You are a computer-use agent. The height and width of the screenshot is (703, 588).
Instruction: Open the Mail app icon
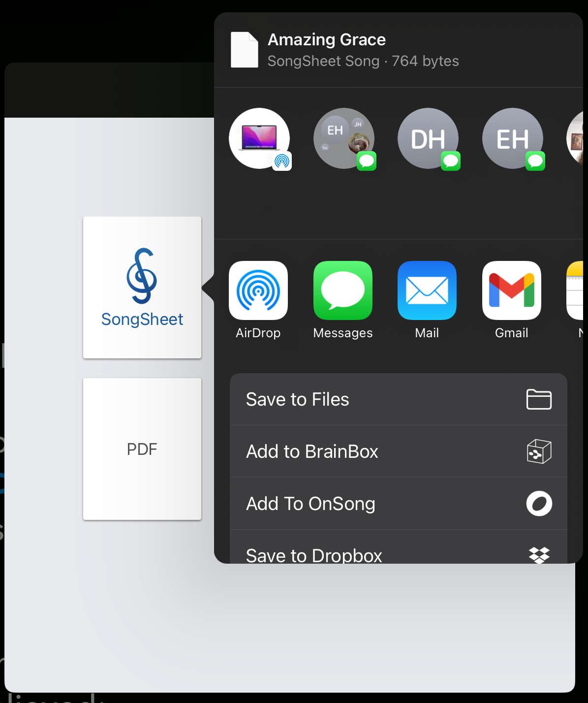[x=427, y=290]
